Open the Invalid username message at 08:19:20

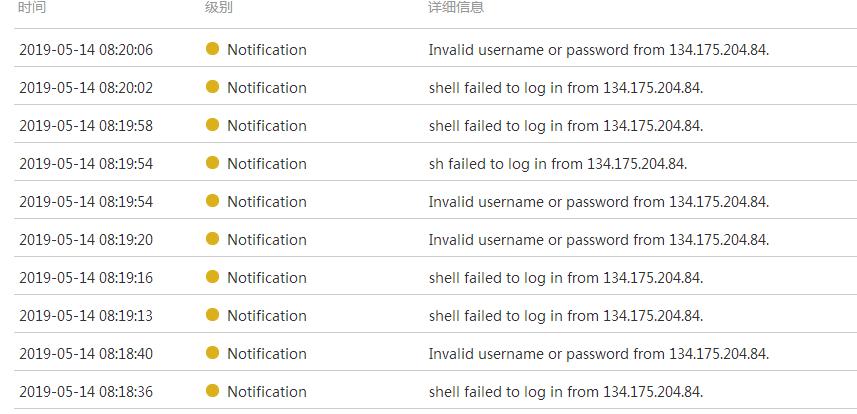point(598,240)
